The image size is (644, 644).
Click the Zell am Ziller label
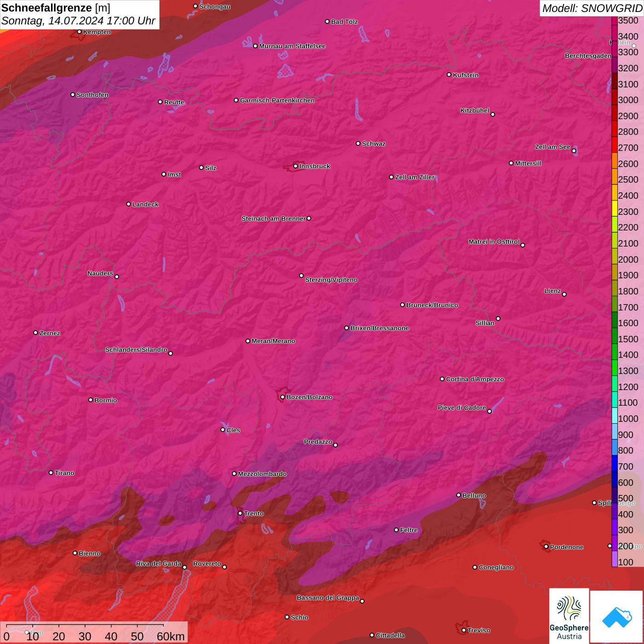pyautogui.click(x=415, y=177)
